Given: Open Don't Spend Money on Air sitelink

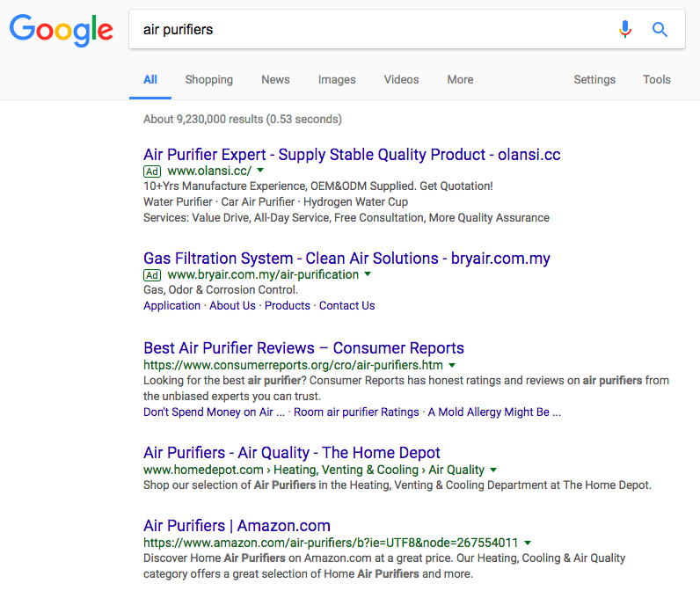Looking at the screenshot, I should click(214, 412).
